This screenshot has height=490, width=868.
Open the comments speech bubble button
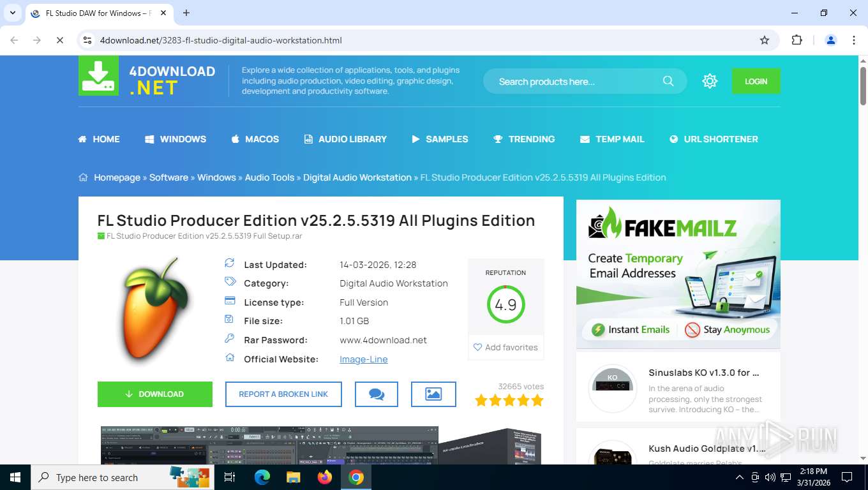[377, 394]
